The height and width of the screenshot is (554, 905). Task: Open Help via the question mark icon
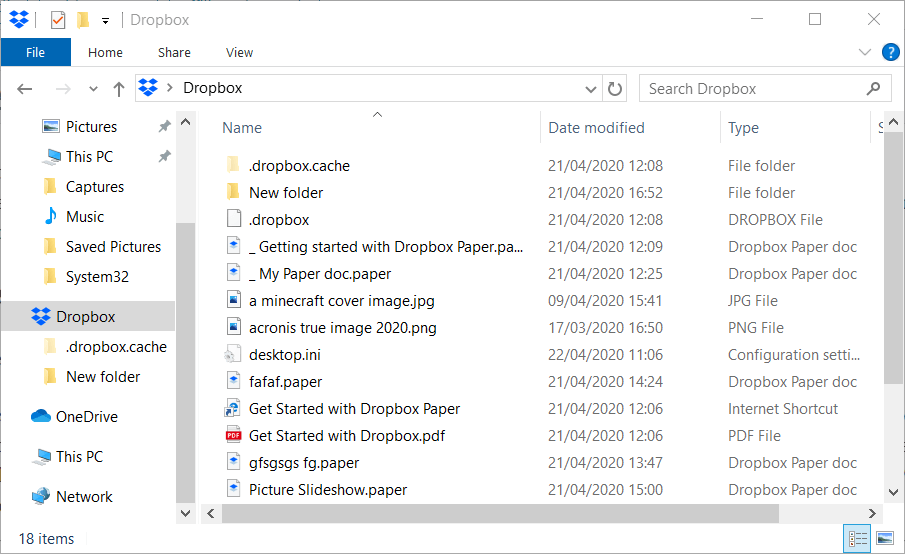coord(891,53)
